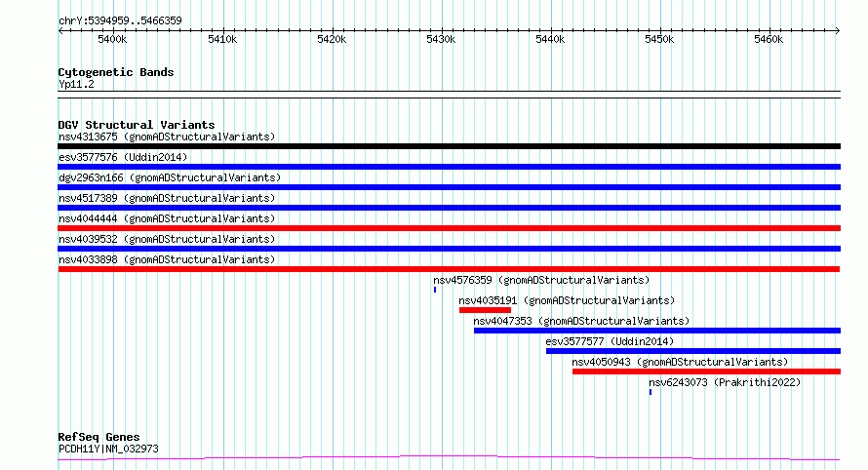Click the nsv4033898 red variant bar
This screenshot has width=868, height=470.
coord(449,269)
